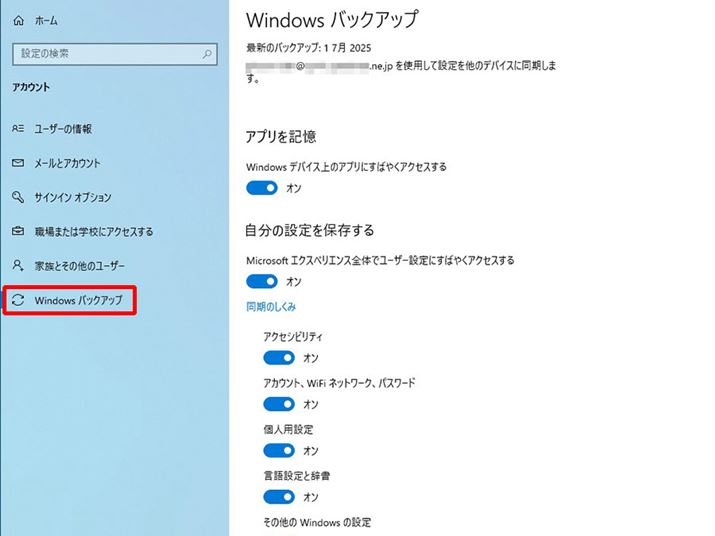Click the 自分の設定を保存する heading

point(310,230)
